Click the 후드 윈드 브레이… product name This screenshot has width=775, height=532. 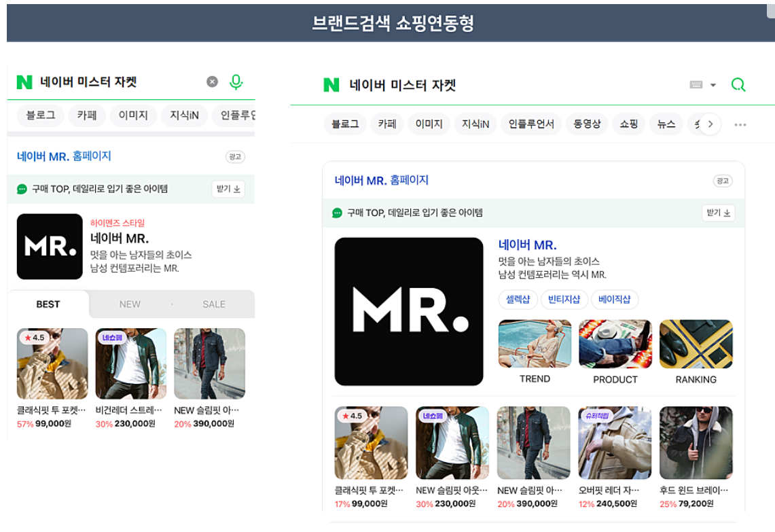(694, 491)
